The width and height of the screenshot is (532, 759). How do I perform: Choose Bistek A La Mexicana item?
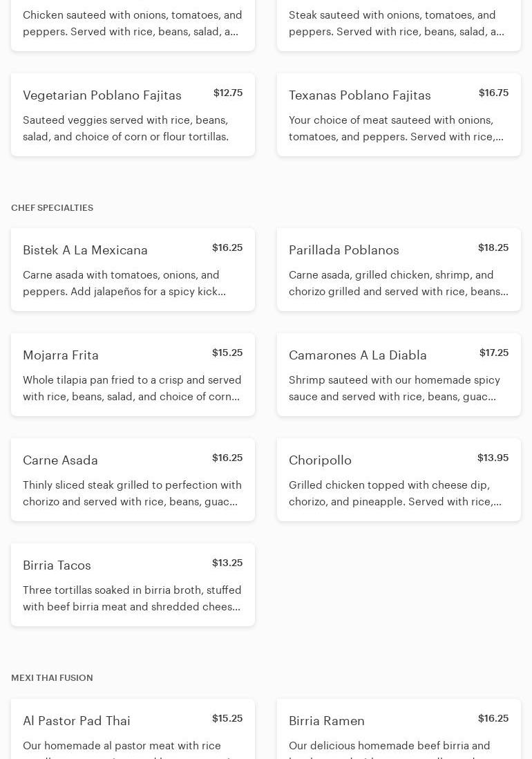[x=133, y=270]
